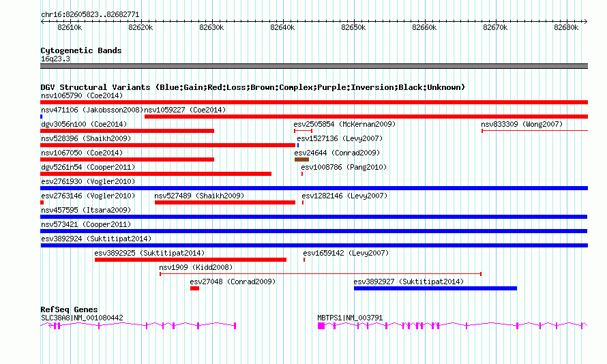This screenshot has width=607, height=364.
Task: Click the dgv5261n54 red loss bar
Action: (x=156, y=174)
